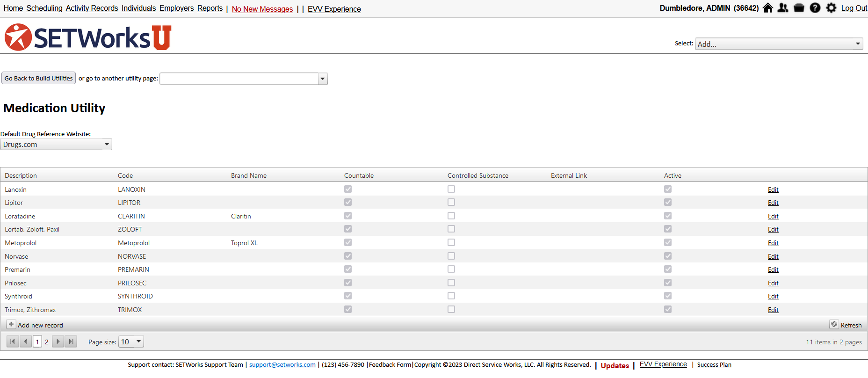The height and width of the screenshot is (378, 868).
Task: Open the Success Plan footer link
Action: [714, 365]
